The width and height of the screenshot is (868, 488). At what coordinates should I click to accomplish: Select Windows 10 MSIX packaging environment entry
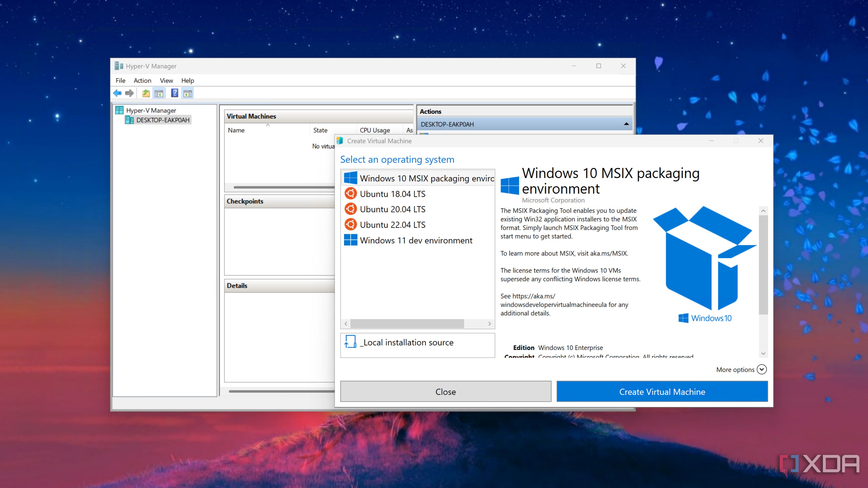pos(417,178)
